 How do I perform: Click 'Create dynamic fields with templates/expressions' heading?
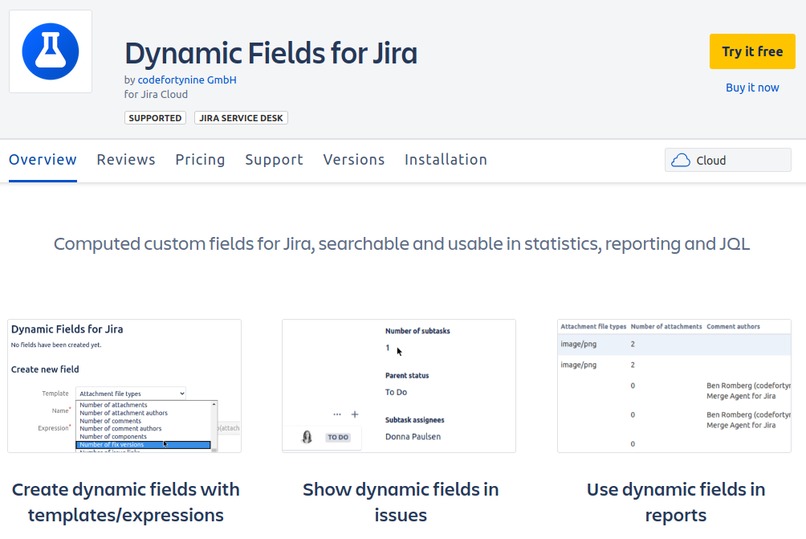pos(125,502)
